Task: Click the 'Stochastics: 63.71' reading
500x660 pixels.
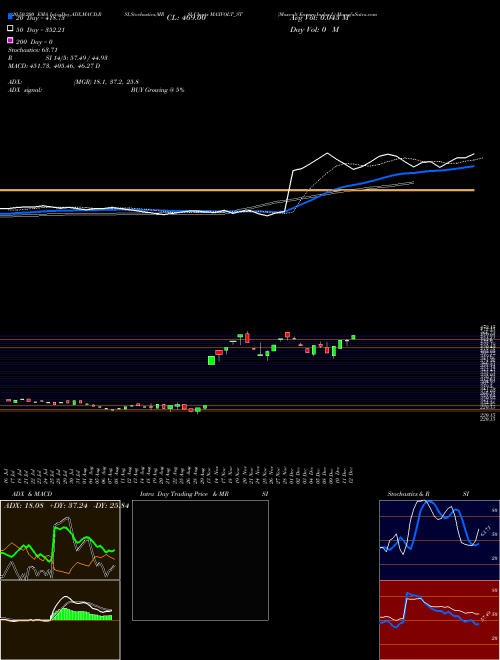Action: tap(33, 50)
